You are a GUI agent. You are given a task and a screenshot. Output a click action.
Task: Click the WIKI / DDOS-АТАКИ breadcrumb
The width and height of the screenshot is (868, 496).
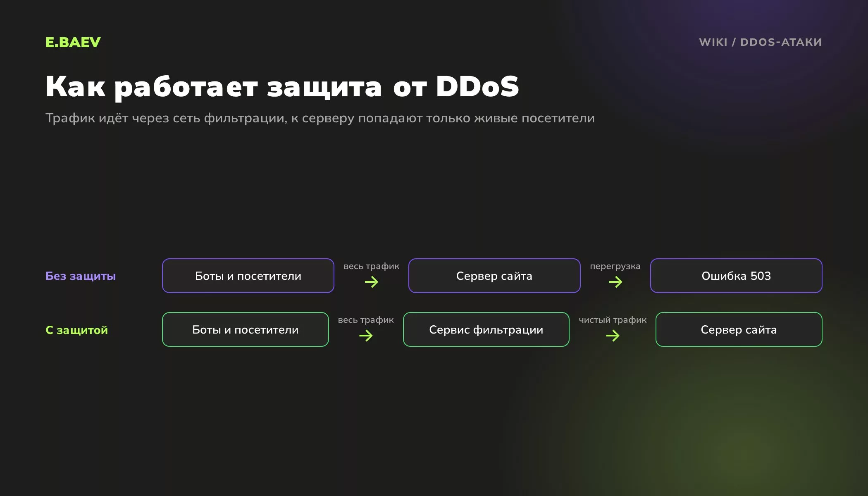pos(760,42)
